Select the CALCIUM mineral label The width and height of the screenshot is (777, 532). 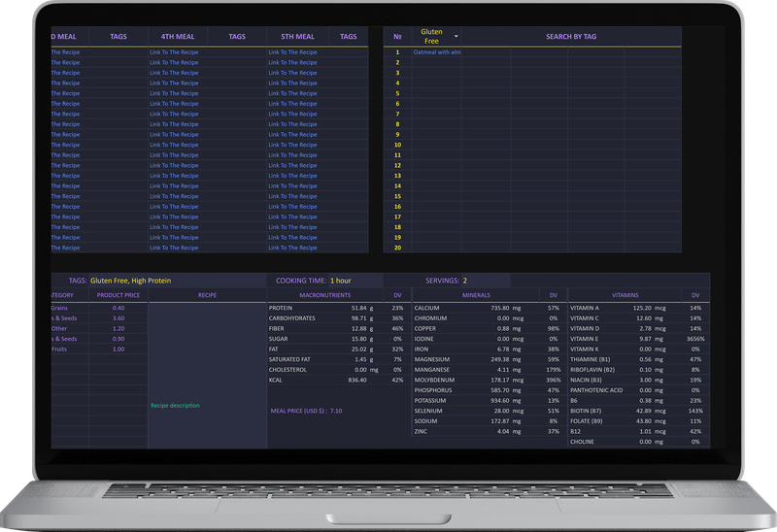click(x=426, y=308)
